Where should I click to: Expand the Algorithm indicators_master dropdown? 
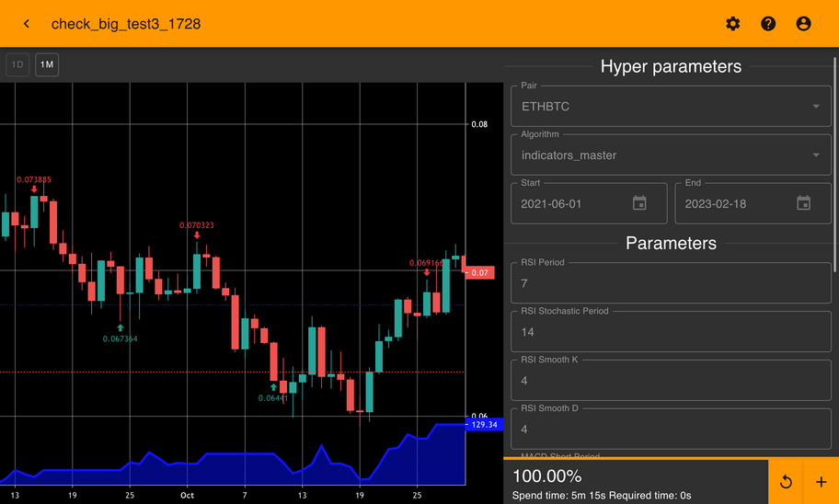(x=671, y=155)
